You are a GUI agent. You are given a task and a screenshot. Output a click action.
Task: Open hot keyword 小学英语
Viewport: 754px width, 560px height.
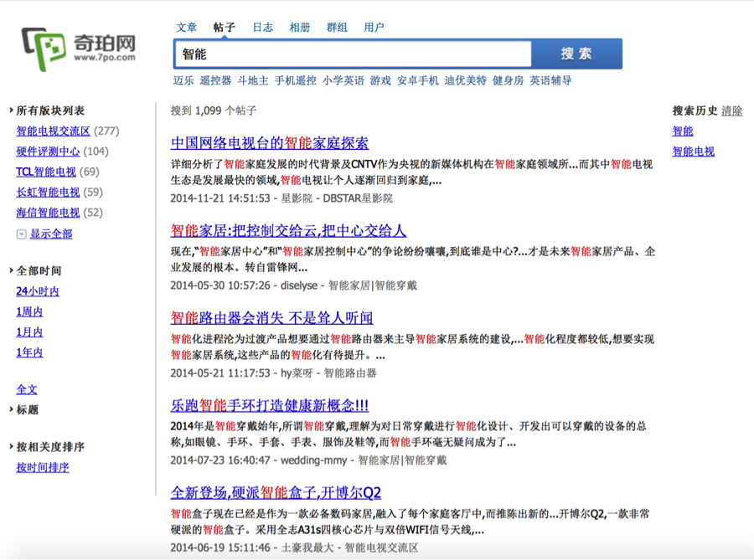pyautogui.click(x=343, y=80)
